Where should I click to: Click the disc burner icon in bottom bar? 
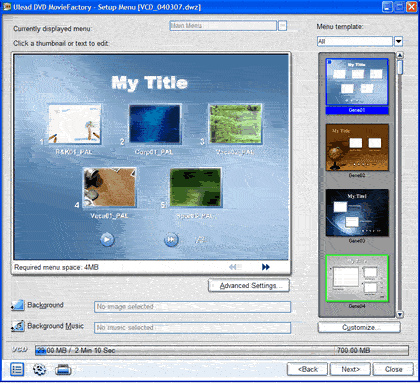[x=63, y=369]
